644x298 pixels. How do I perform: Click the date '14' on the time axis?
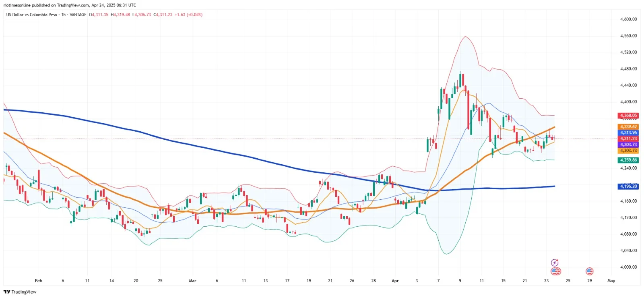pyautogui.click(x=111, y=281)
